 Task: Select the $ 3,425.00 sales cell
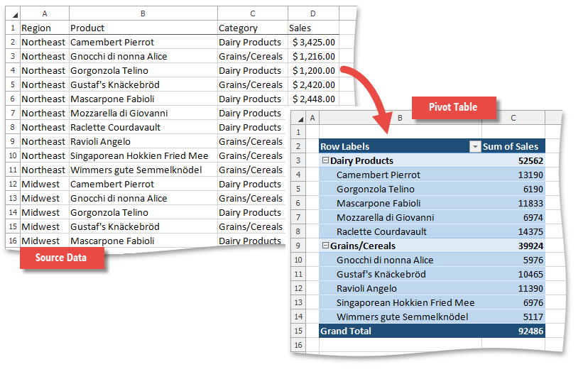click(x=313, y=42)
